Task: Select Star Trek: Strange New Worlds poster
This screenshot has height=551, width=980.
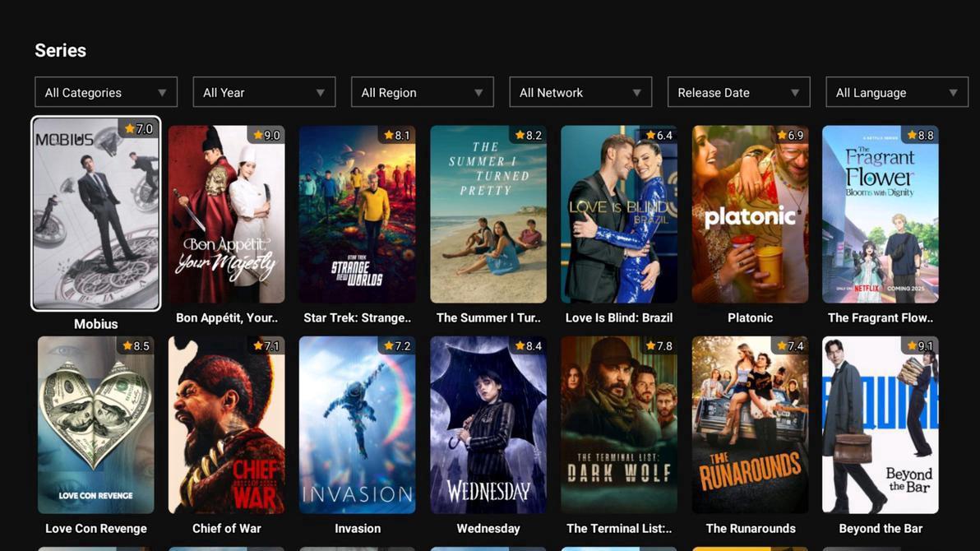Action: pyautogui.click(x=357, y=214)
